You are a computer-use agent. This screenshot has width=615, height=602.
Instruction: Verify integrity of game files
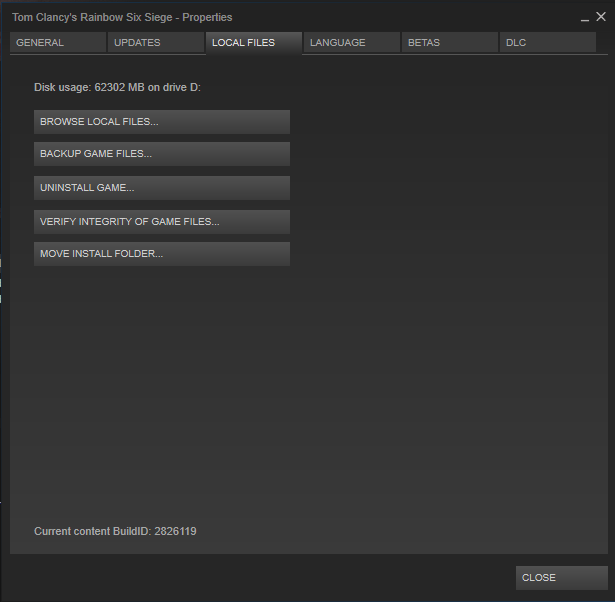(x=162, y=222)
